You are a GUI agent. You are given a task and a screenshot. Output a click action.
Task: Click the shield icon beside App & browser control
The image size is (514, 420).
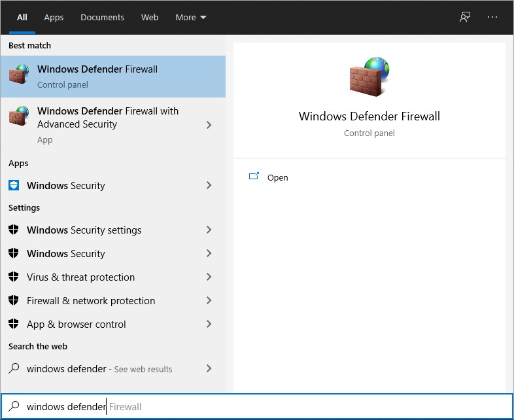coord(14,324)
